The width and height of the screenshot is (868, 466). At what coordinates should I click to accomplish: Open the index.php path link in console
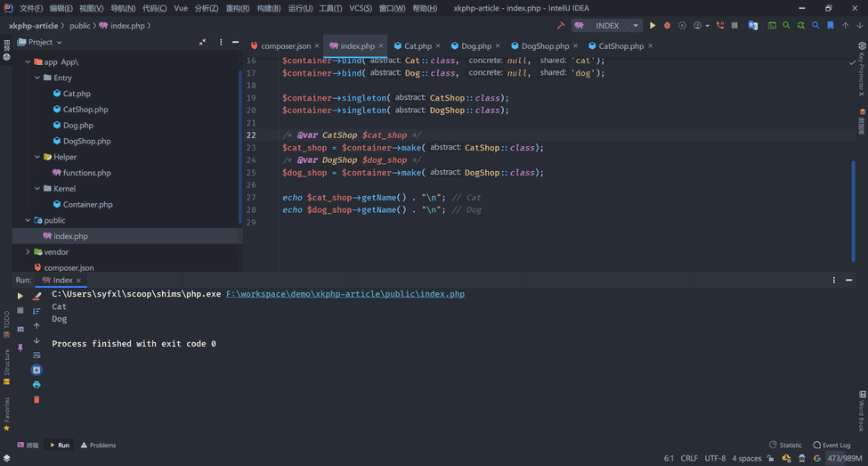pos(345,294)
